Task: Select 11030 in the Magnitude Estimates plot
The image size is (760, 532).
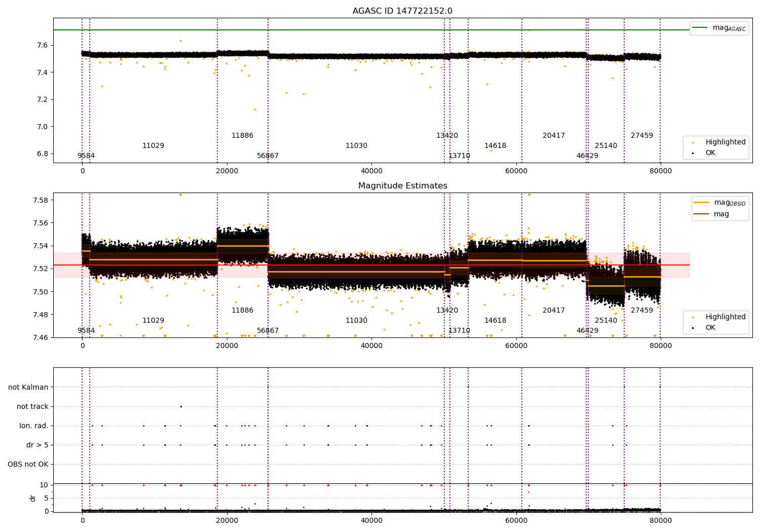Action: [356, 321]
